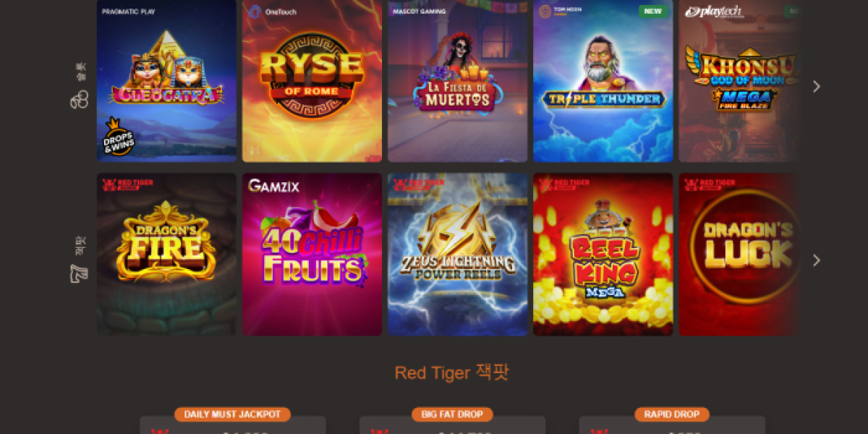The width and height of the screenshot is (868, 434).
Task: Launch Dragon's Luck slot game
Action: [x=739, y=254]
